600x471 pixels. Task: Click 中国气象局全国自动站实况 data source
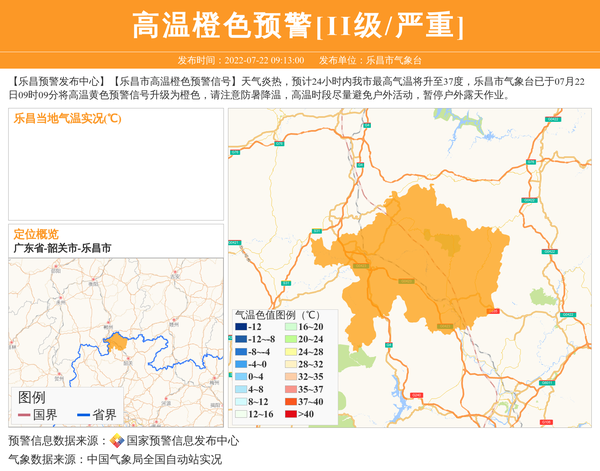coord(154,459)
